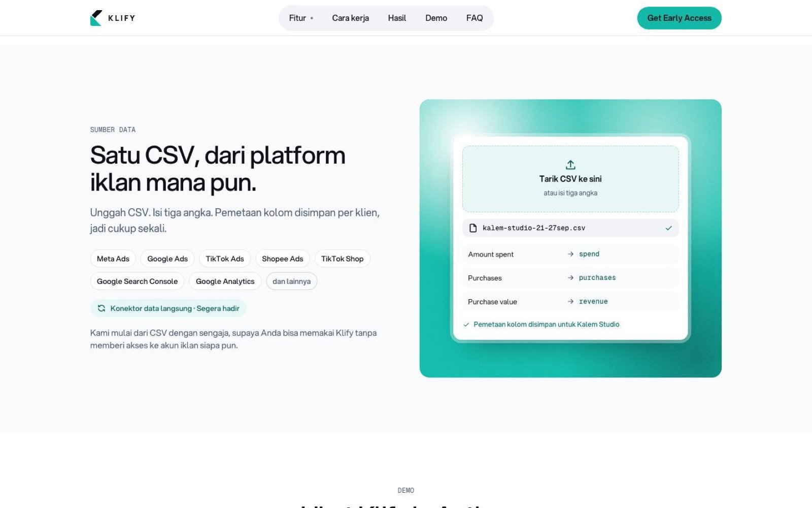Image resolution: width=812 pixels, height=508 pixels.
Task: Click the KLIFY brand name text
Action: pyautogui.click(x=122, y=18)
